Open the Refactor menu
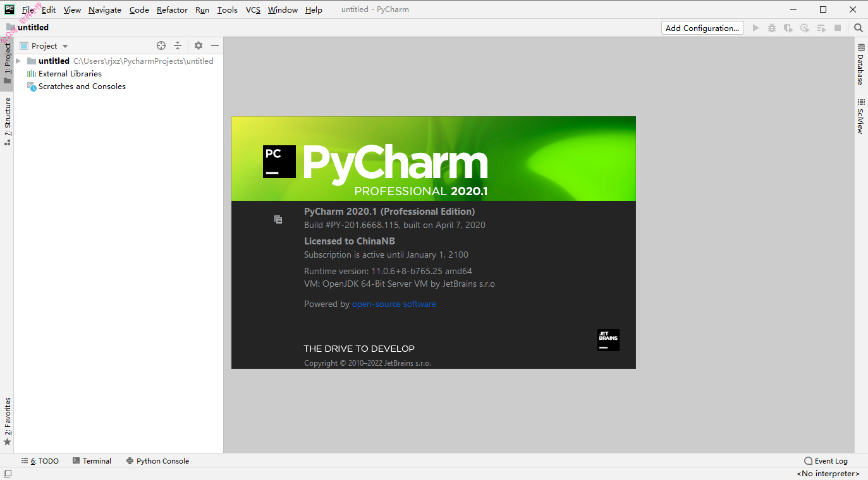Image resolution: width=868 pixels, height=480 pixels. (172, 9)
